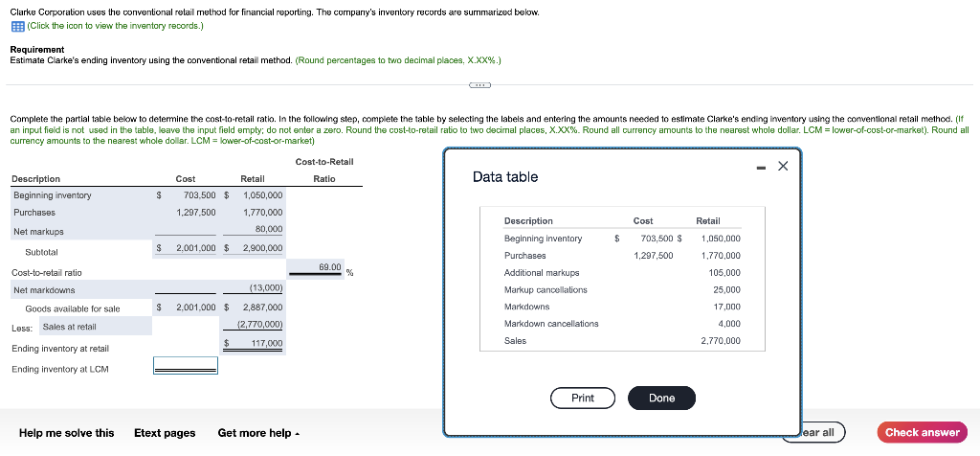
Task: Click Additional markups row in Data table
Action: click(622, 273)
